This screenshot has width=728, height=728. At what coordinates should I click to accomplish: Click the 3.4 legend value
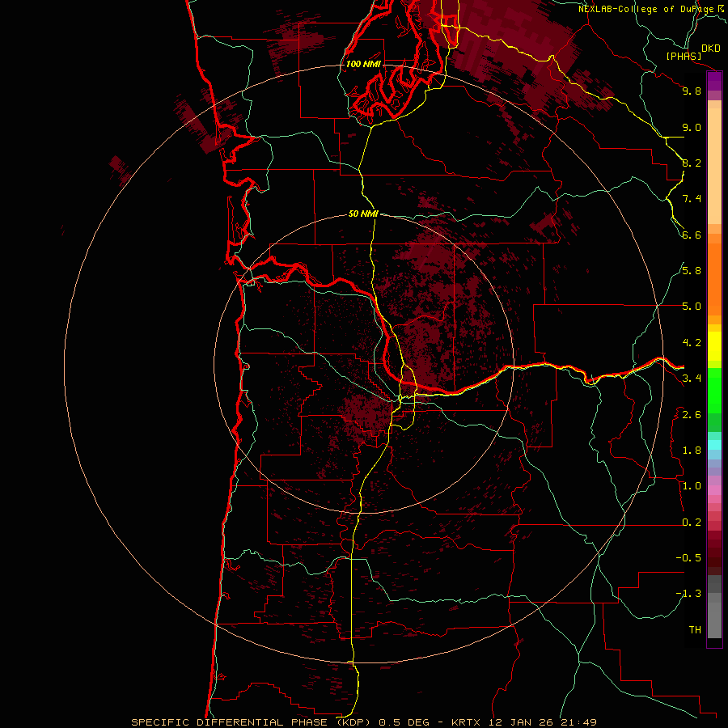692,379
